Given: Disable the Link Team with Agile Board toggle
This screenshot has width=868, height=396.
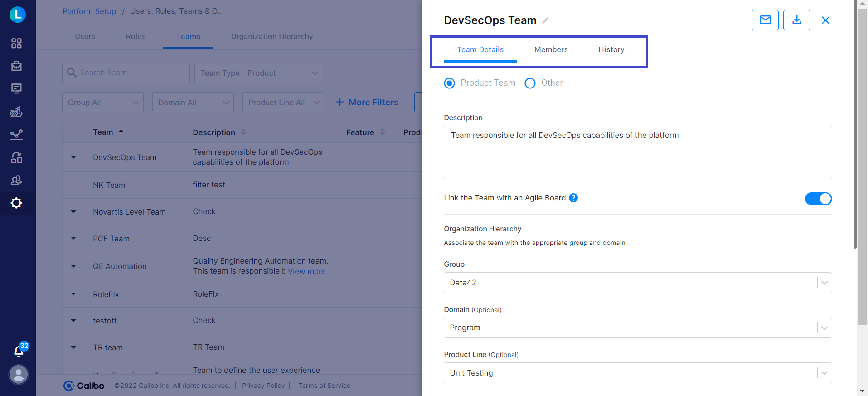Looking at the screenshot, I should coord(818,199).
